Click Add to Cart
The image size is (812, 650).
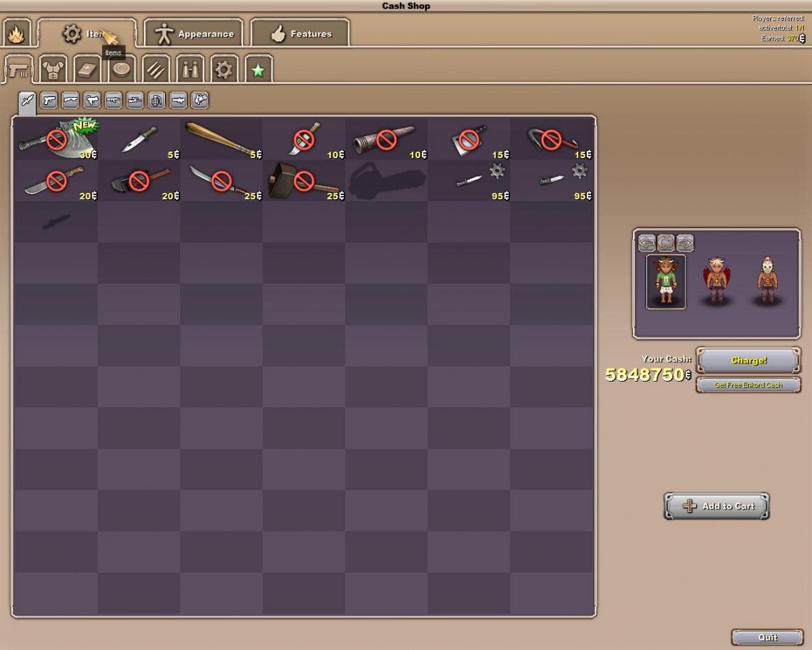coord(716,507)
